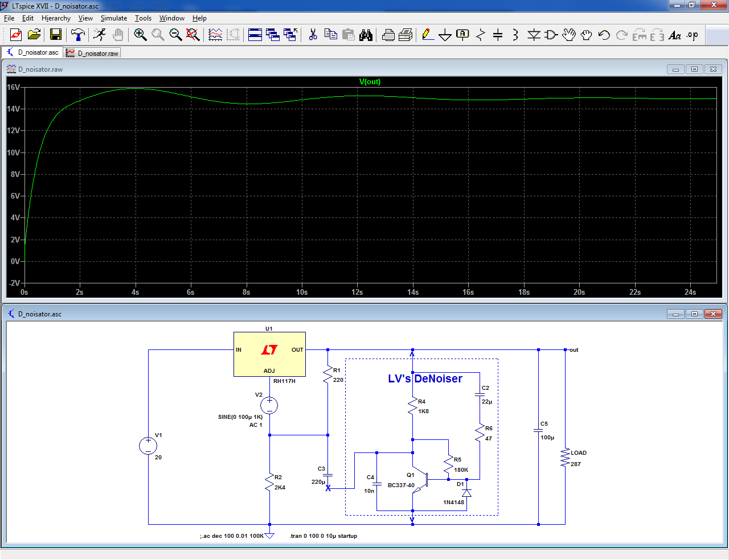Open print setup icon

point(406,35)
